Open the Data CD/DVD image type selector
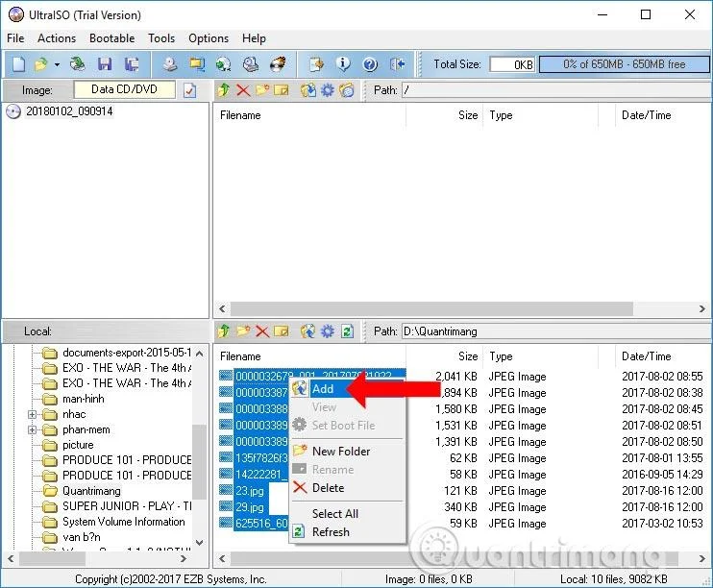The height and width of the screenshot is (588, 713). click(124, 89)
